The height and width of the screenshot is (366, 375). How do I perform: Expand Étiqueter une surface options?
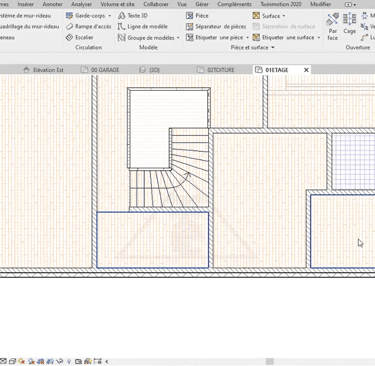[319, 38]
